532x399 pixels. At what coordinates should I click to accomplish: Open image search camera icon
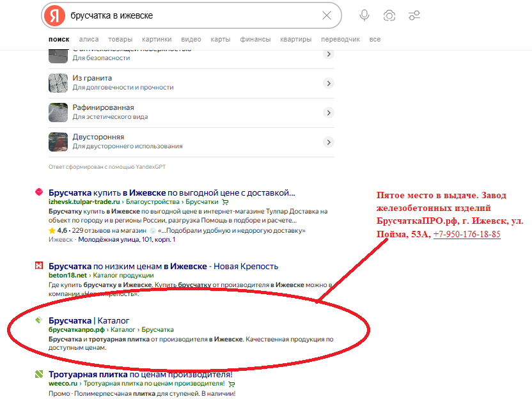point(389,15)
